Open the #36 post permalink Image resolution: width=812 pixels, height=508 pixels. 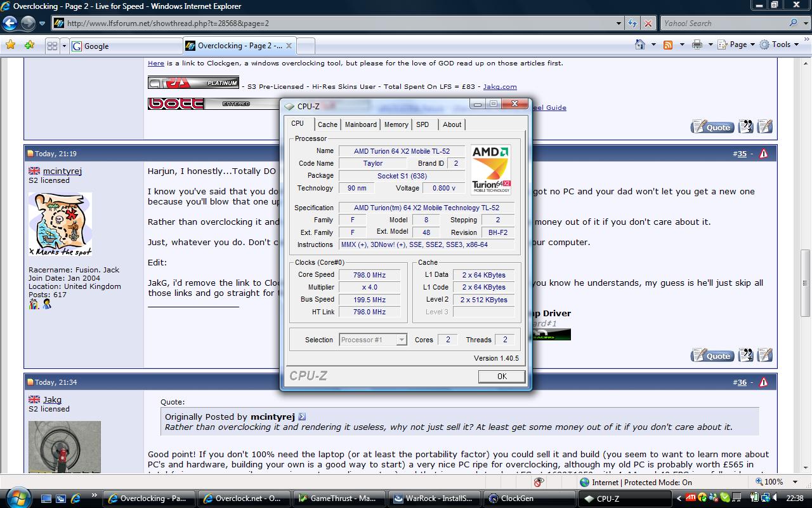742,382
